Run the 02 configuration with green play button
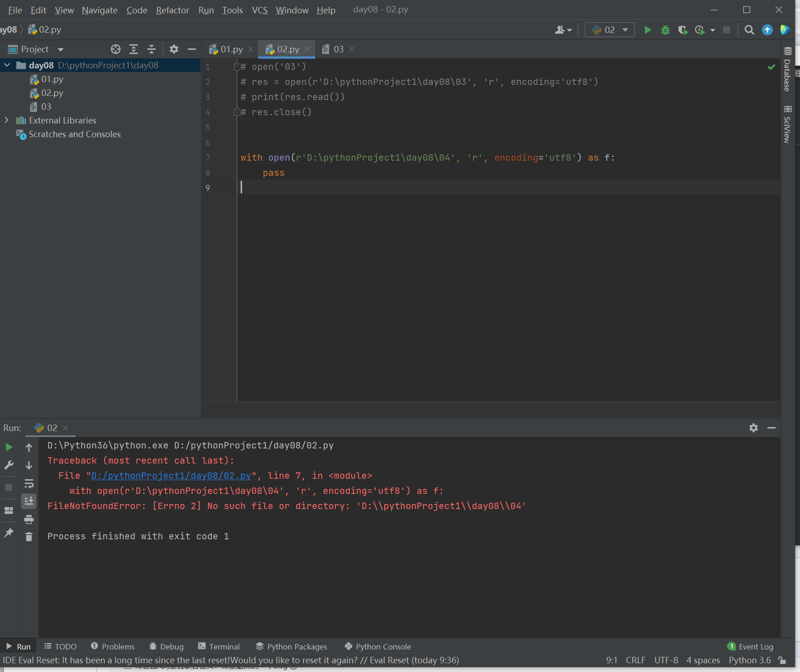800x672 pixels. pyautogui.click(x=648, y=30)
